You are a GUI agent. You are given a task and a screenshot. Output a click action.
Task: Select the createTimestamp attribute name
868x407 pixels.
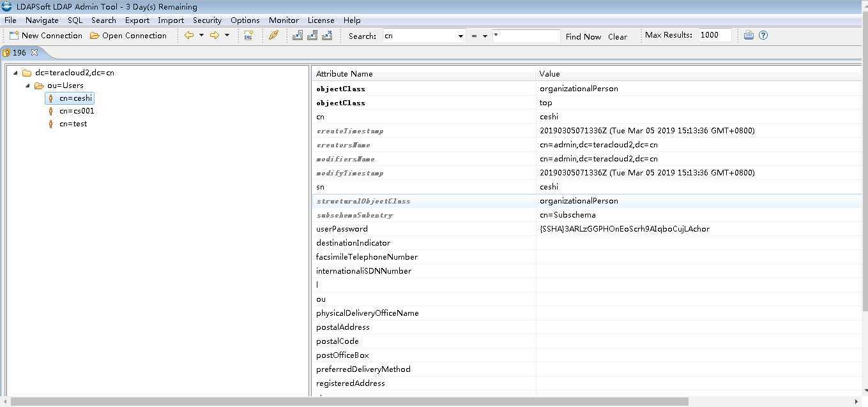coord(350,131)
